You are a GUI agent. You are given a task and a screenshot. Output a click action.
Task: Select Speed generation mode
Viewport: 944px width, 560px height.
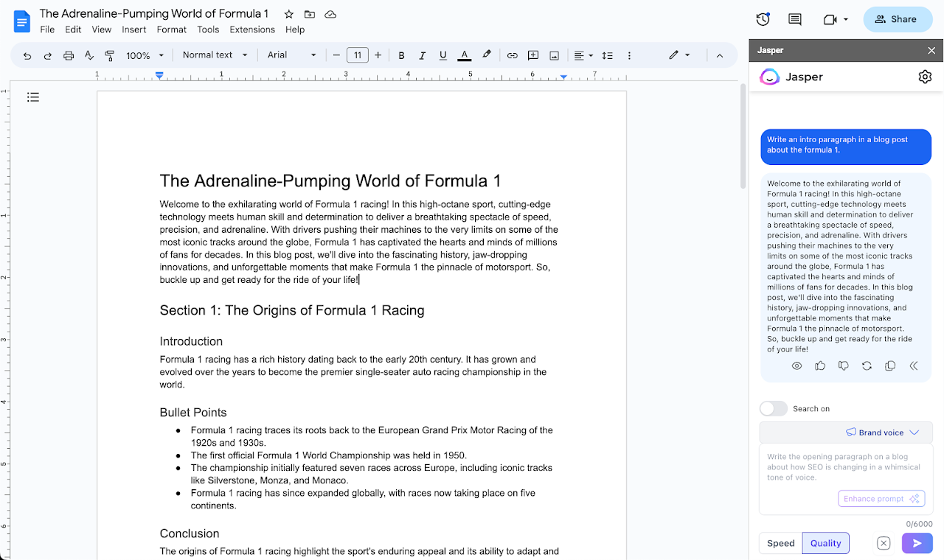780,543
